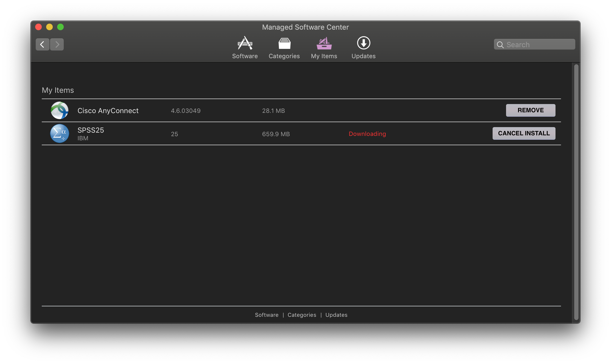Open the Updates download icon
Viewport: 611px width, 364px height.
point(363,43)
